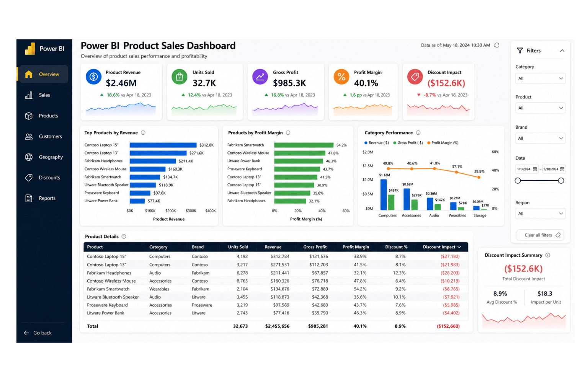Click the right date slider handle

pos(561,180)
